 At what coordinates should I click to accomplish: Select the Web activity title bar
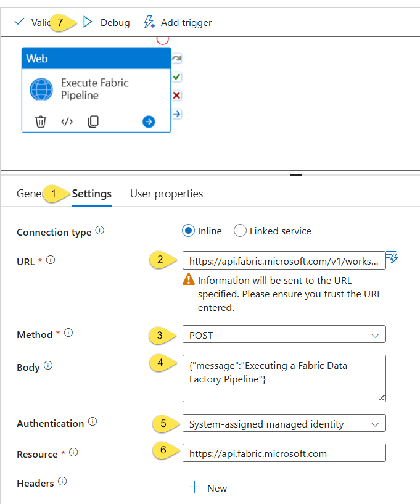(x=96, y=59)
